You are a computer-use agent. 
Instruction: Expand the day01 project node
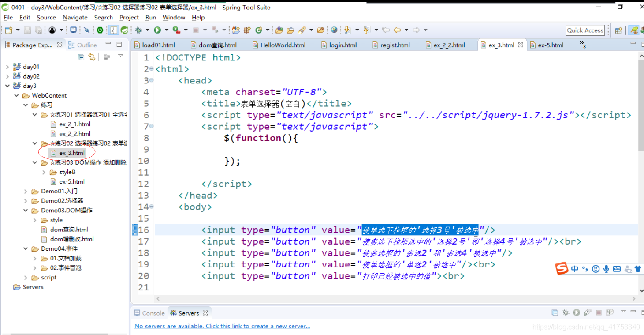(7, 67)
